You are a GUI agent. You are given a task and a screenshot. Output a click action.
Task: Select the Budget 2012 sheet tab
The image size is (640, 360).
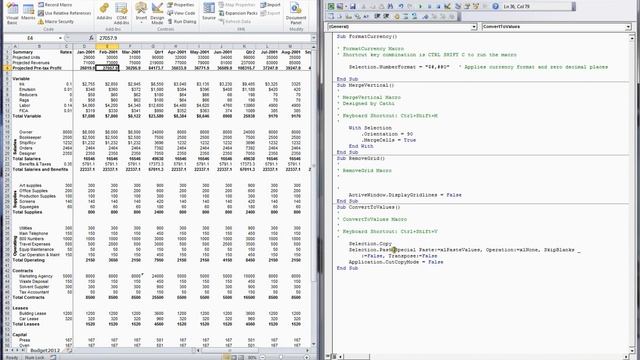(45, 350)
